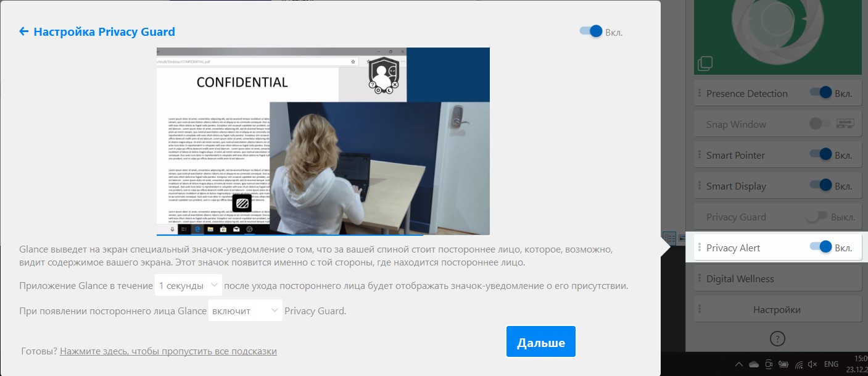This screenshot has height=376, width=868.
Task: Open the '1 секунды' delay dropdown
Action: 188,286
